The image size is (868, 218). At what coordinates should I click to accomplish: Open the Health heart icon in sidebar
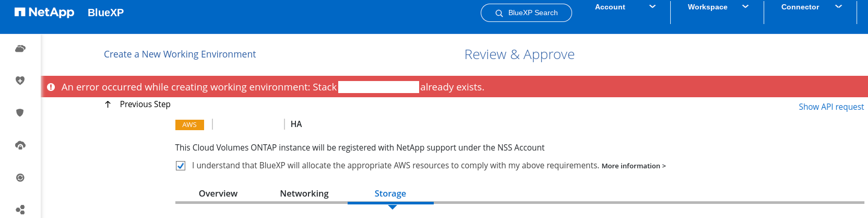point(20,81)
